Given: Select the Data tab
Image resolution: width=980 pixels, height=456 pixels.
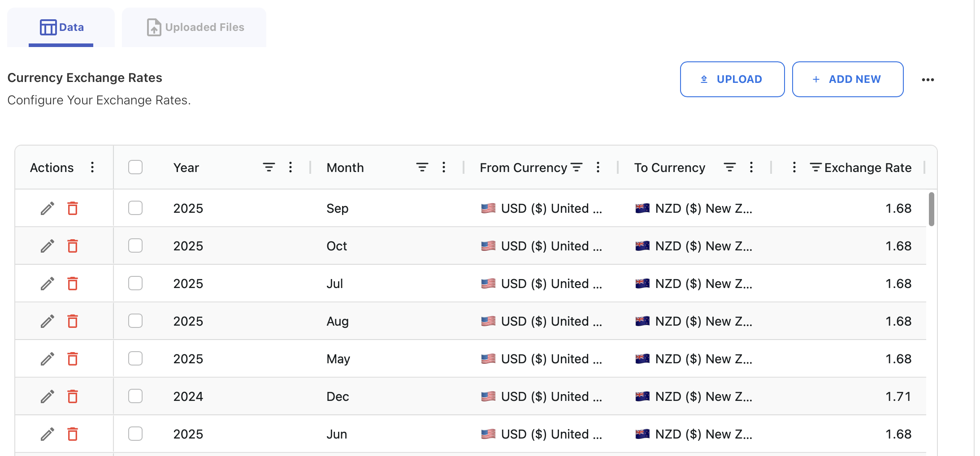Looking at the screenshot, I should pos(61,27).
